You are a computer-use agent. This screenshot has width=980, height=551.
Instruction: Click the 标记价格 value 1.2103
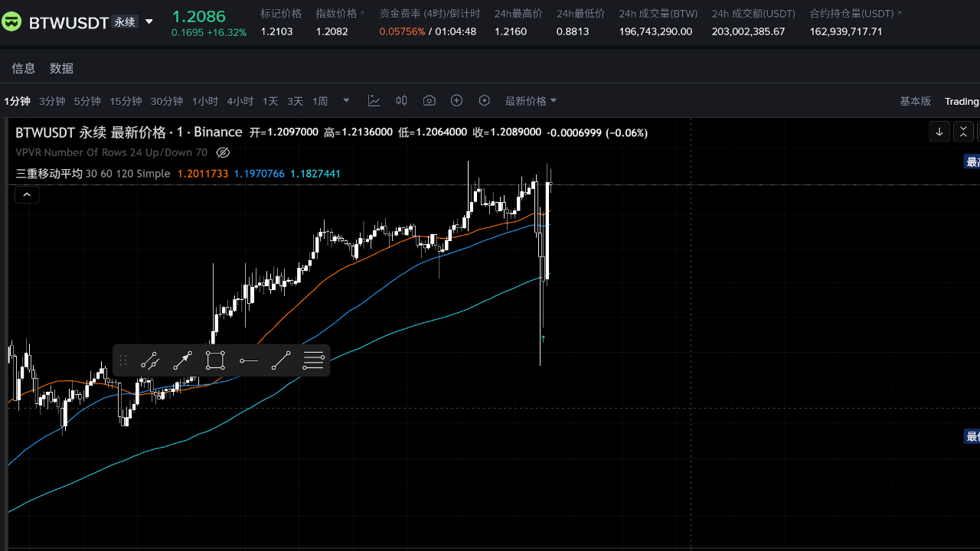[x=276, y=31]
